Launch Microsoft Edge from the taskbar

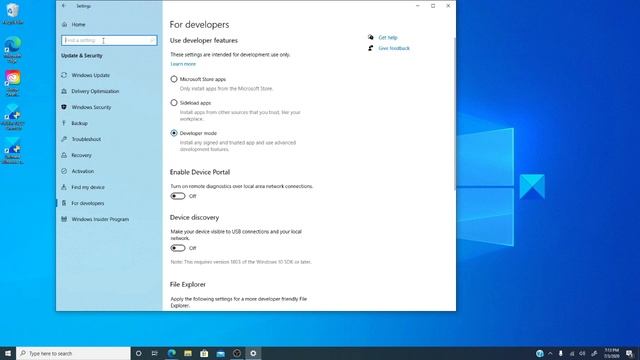[171, 353]
